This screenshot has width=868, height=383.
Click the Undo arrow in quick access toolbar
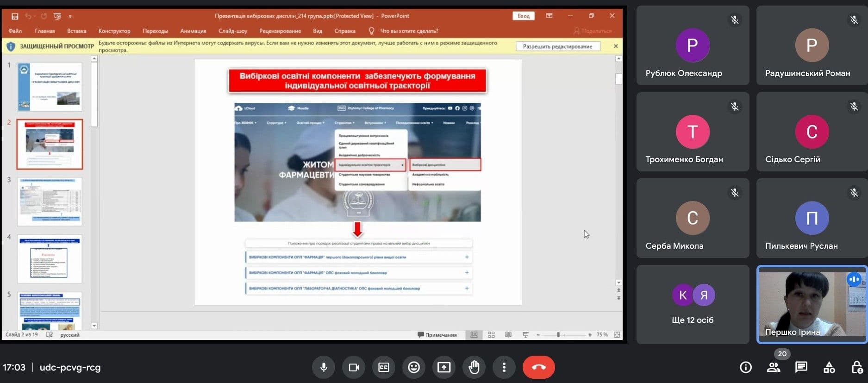point(29,16)
